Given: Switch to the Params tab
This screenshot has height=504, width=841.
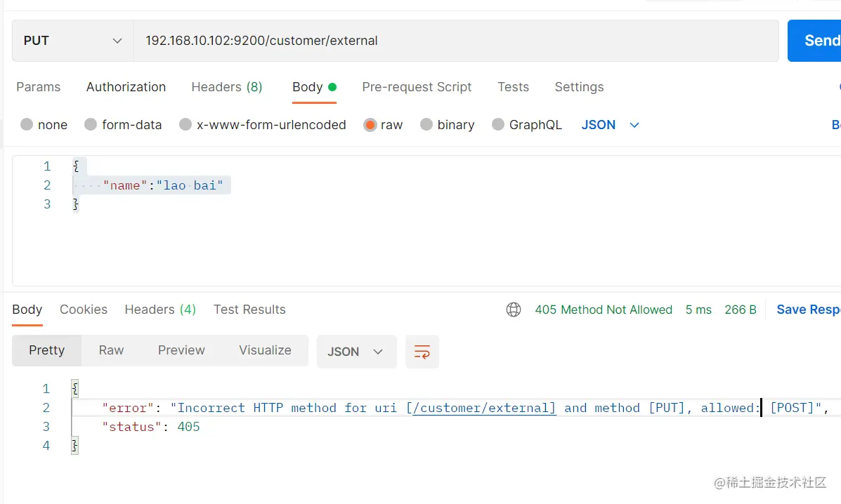Looking at the screenshot, I should [x=38, y=87].
